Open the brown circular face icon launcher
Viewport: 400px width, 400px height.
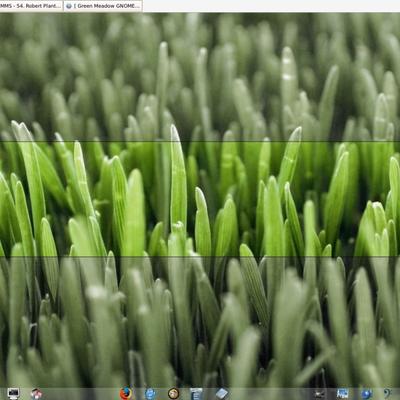(x=173, y=394)
